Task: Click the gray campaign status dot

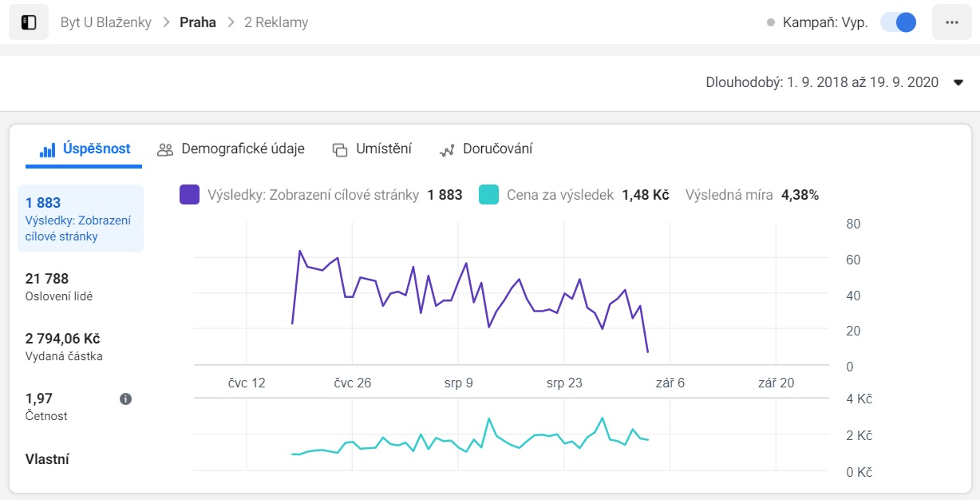Action: [770, 23]
